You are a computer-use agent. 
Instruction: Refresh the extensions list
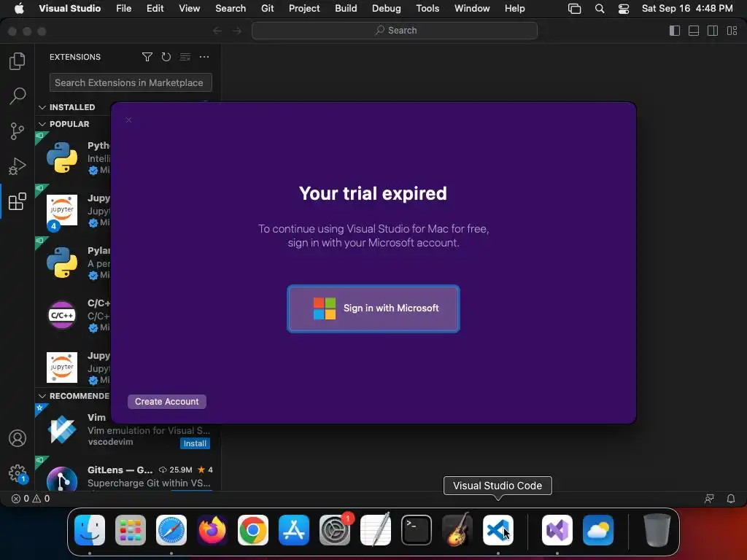coord(166,57)
